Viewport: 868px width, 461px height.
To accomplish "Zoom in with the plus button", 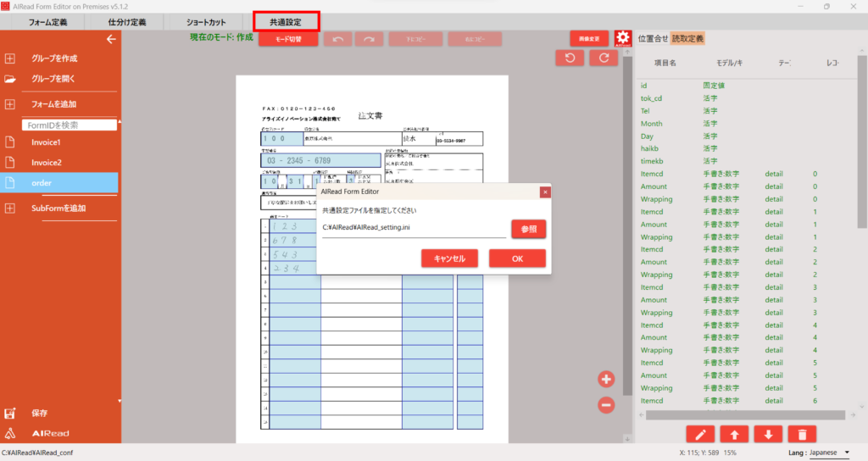I will click(606, 380).
